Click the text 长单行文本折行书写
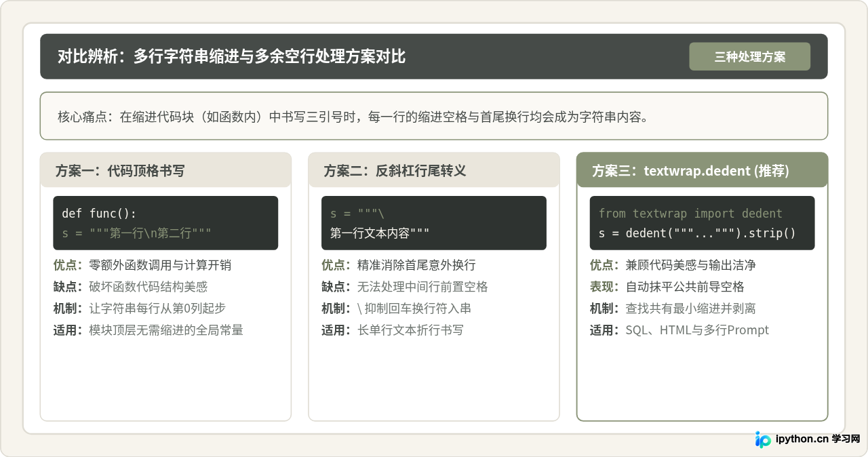The height and width of the screenshot is (457, 868). click(x=410, y=330)
